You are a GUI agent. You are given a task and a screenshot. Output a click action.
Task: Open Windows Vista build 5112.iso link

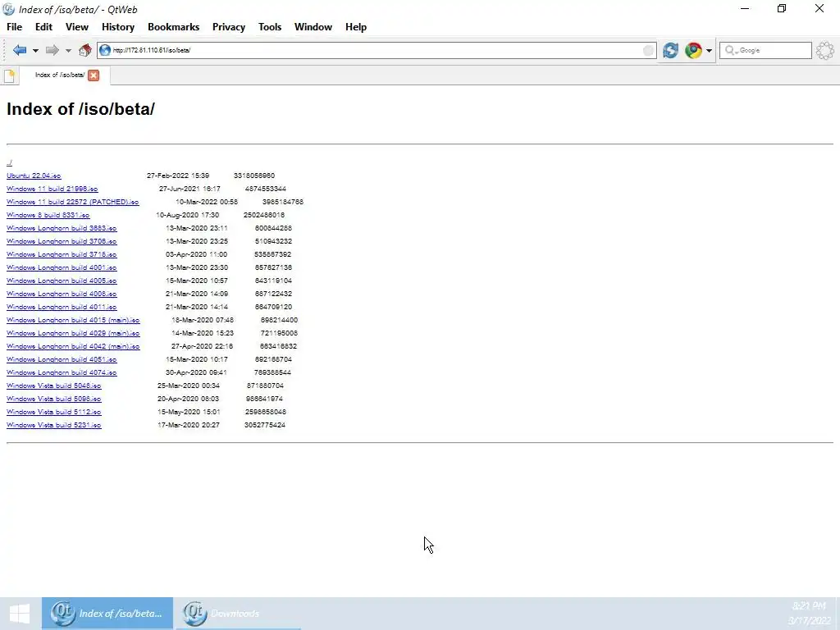[x=53, y=412]
